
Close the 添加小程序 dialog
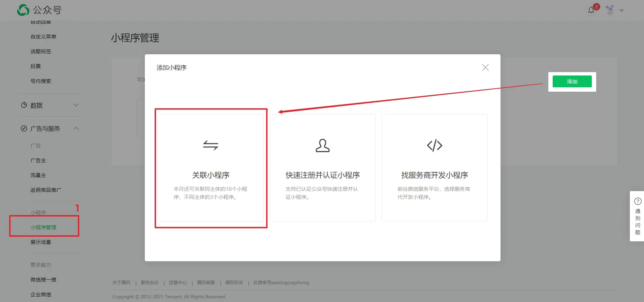(x=485, y=67)
